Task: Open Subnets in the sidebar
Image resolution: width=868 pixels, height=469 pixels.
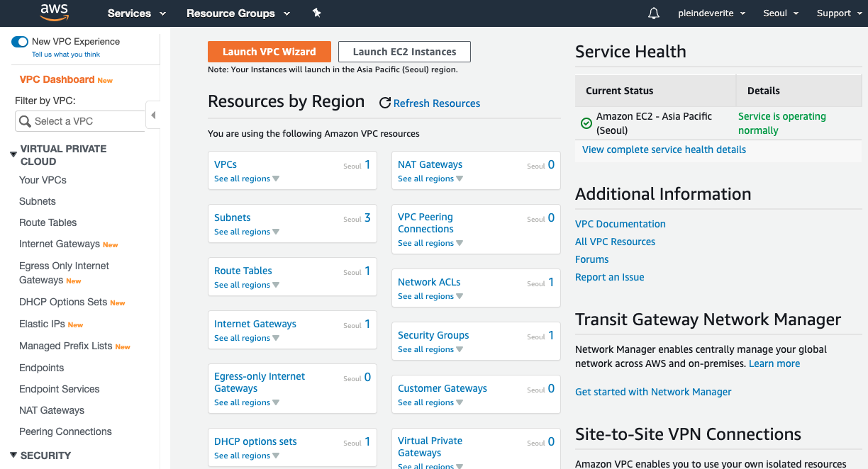Action: [38, 201]
